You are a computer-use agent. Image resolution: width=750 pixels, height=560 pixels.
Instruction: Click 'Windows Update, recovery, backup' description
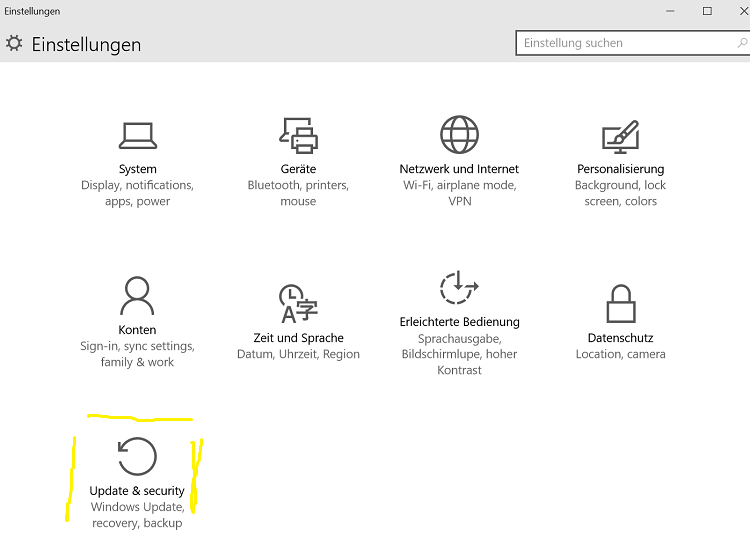pos(137,515)
